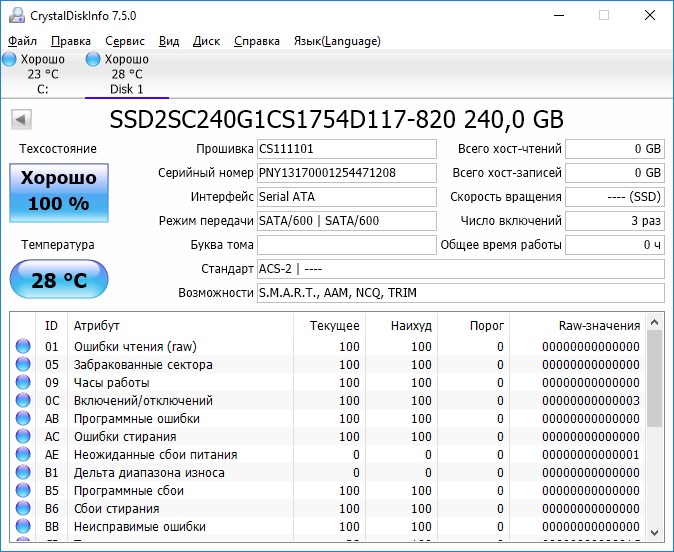Click the Порог column header
Viewport: 674px width, 552px height.
pos(473,325)
